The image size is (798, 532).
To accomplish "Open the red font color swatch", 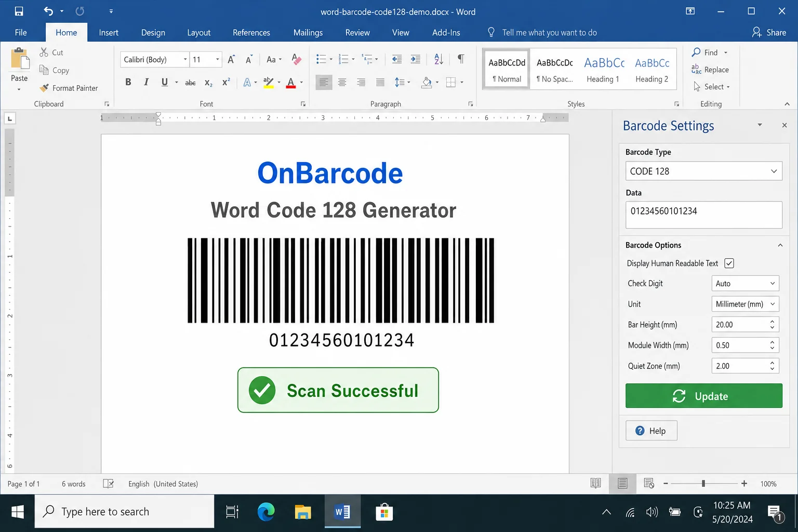I will [x=291, y=82].
